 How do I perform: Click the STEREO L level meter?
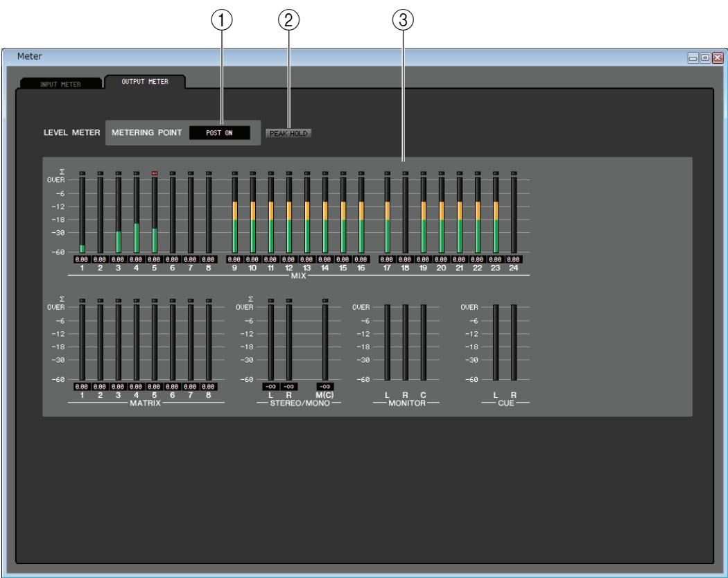270,342
